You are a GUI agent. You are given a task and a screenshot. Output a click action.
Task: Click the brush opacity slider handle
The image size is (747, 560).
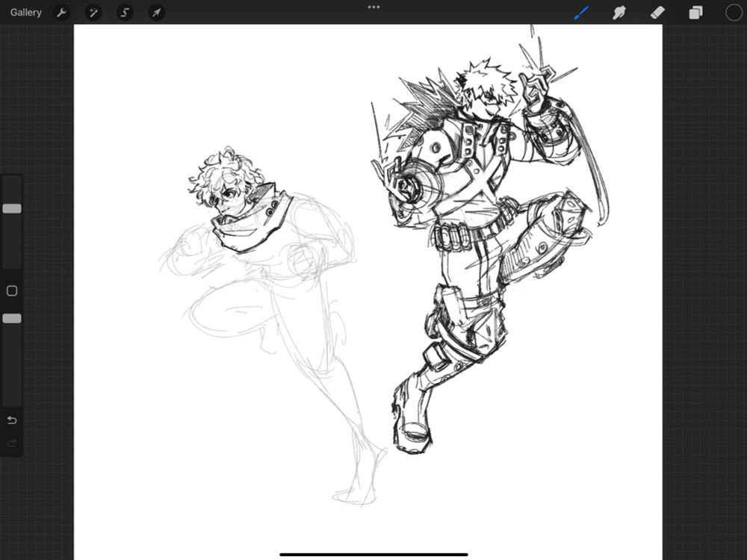click(x=12, y=319)
